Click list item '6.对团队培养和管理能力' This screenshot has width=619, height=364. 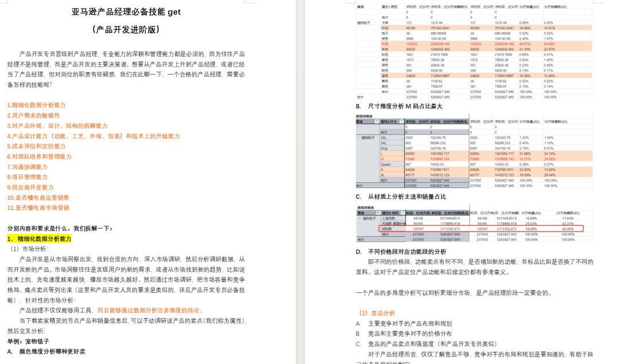pos(40,156)
